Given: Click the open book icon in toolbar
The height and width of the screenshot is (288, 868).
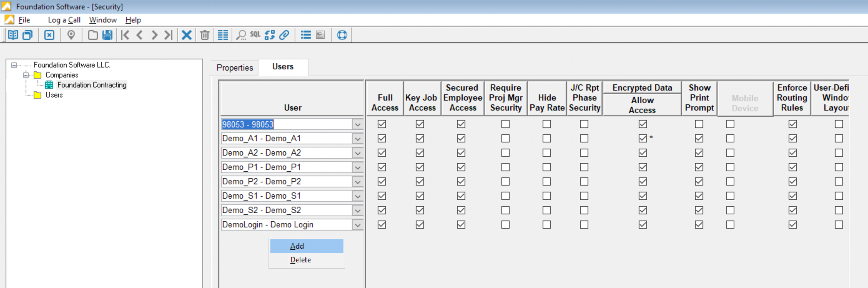Looking at the screenshot, I should click(x=13, y=35).
